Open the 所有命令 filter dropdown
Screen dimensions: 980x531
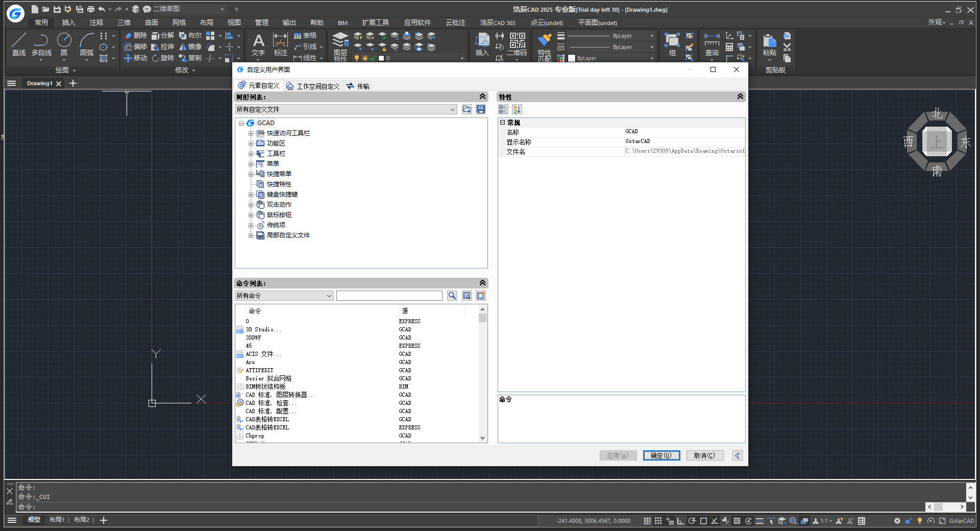pos(284,296)
